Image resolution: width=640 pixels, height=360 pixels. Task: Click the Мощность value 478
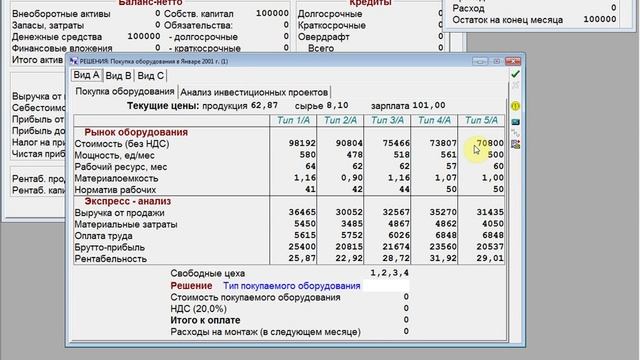[x=354, y=155]
